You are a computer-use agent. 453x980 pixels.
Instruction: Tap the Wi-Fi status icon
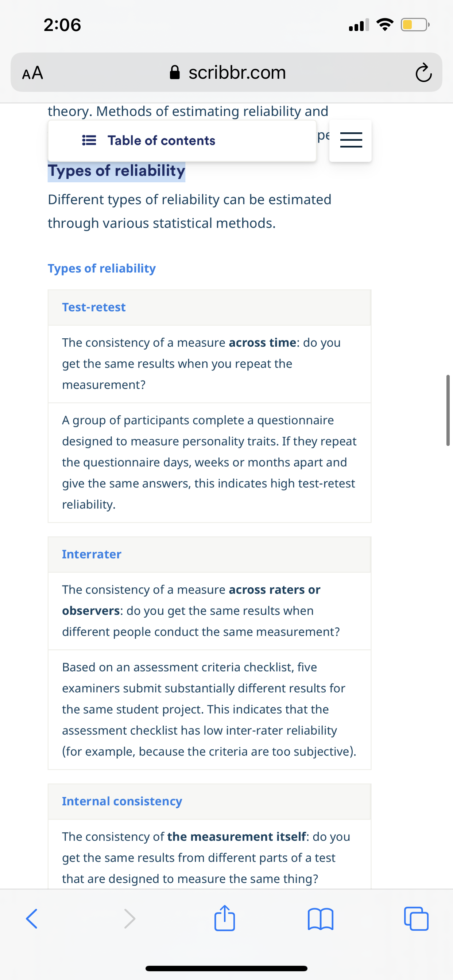(384, 25)
